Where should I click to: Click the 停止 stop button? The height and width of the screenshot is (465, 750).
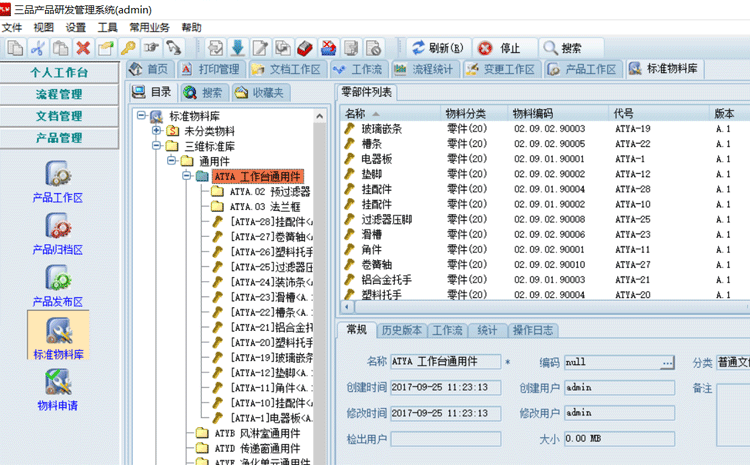click(500, 47)
